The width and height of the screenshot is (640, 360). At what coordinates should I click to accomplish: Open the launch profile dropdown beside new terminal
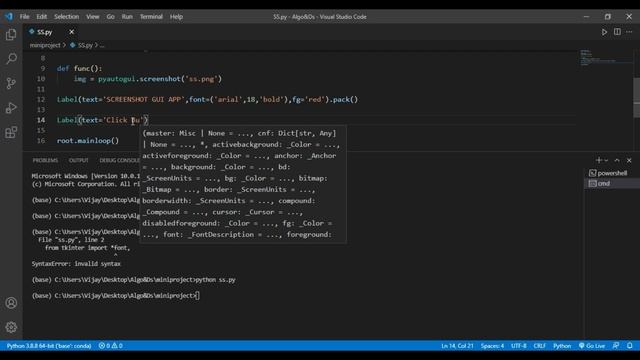tap(606, 160)
